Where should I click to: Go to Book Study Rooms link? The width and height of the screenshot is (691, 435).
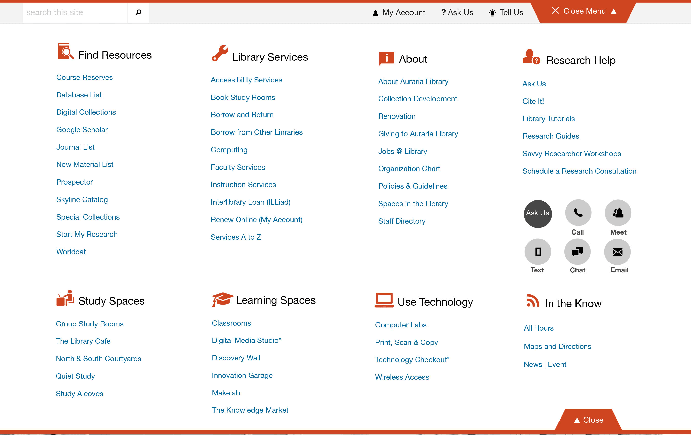click(242, 98)
